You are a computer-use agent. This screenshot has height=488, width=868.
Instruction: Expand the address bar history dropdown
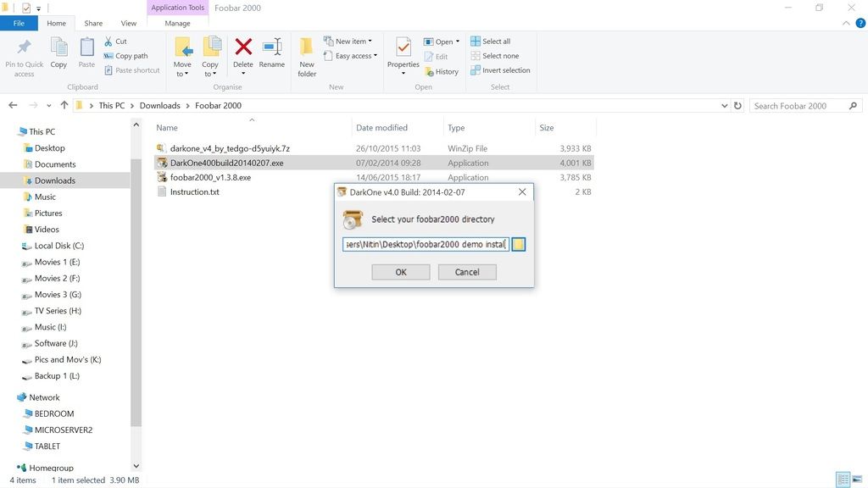click(724, 106)
